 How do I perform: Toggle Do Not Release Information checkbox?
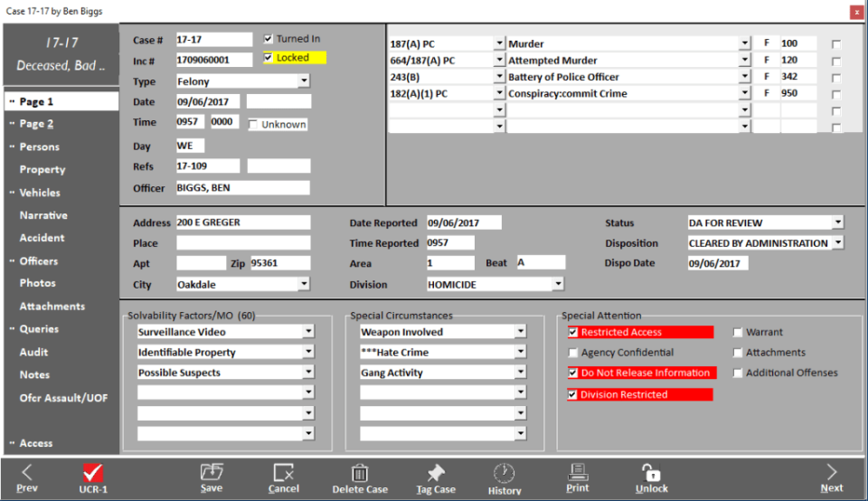(x=573, y=373)
